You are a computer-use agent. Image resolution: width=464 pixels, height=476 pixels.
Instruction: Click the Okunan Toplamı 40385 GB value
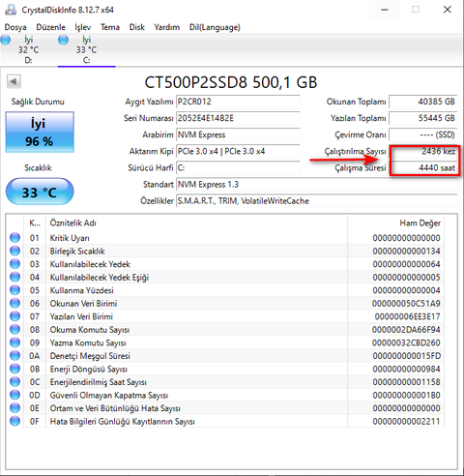point(422,102)
